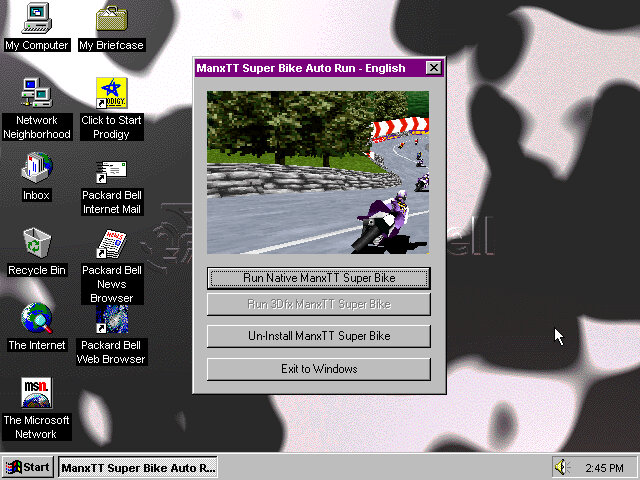Image resolution: width=640 pixels, height=480 pixels.
Task: Open the My Computer desktop icon
Action: tap(36, 19)
